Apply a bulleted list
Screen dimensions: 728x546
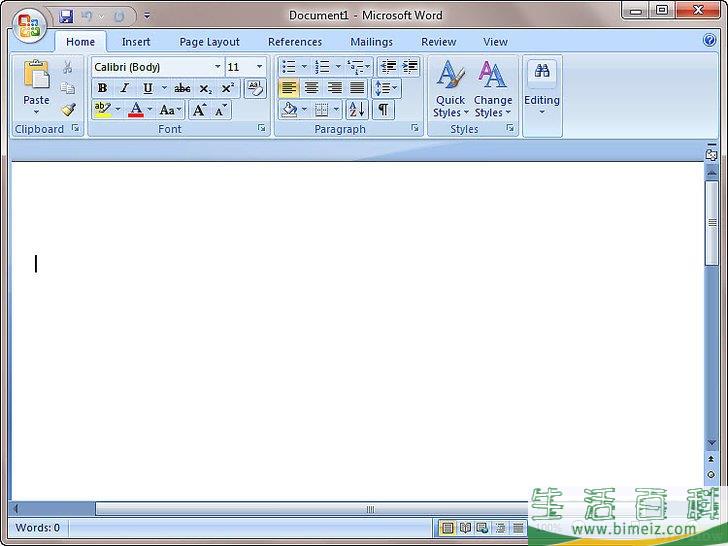tap(289, 67)
